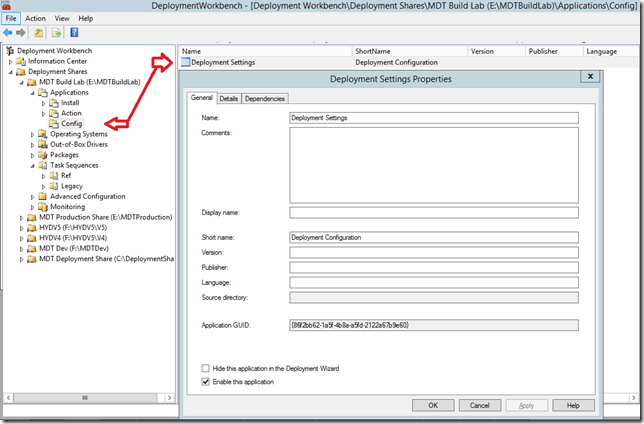Expand the MDT Production Share node

point(21,217)
